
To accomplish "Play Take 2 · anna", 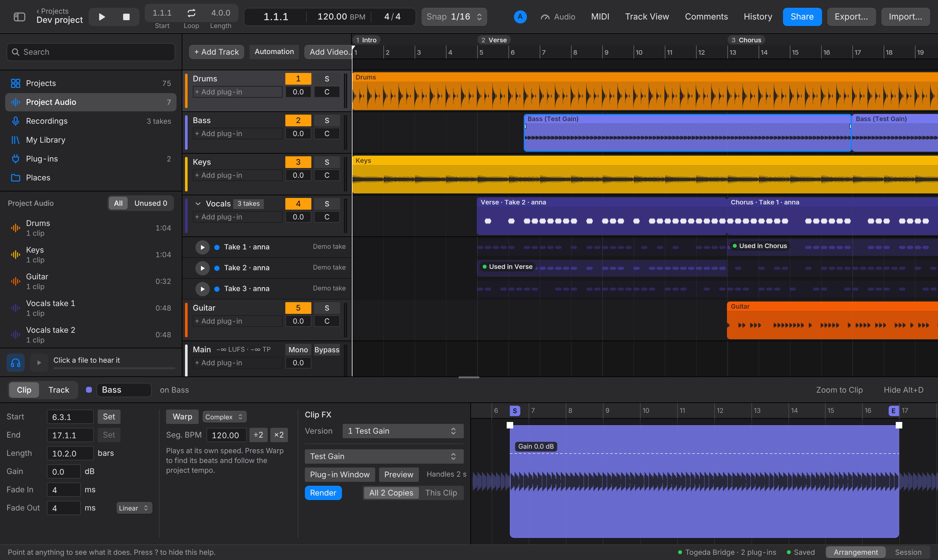I will coord(202,268).
